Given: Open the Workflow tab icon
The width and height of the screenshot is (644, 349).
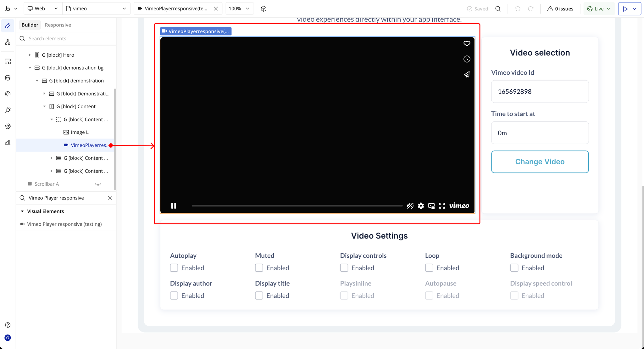Looking at the screenshot, I should coord(8,42).
